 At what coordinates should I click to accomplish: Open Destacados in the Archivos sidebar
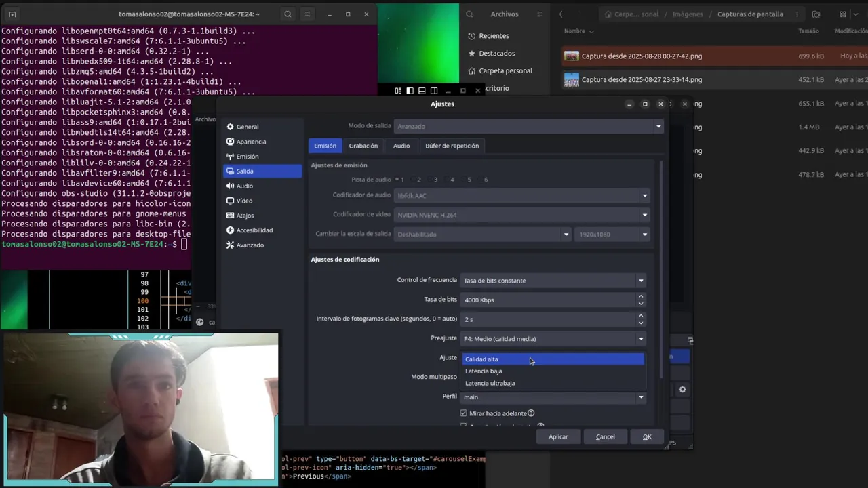click(x=497, y=54)
